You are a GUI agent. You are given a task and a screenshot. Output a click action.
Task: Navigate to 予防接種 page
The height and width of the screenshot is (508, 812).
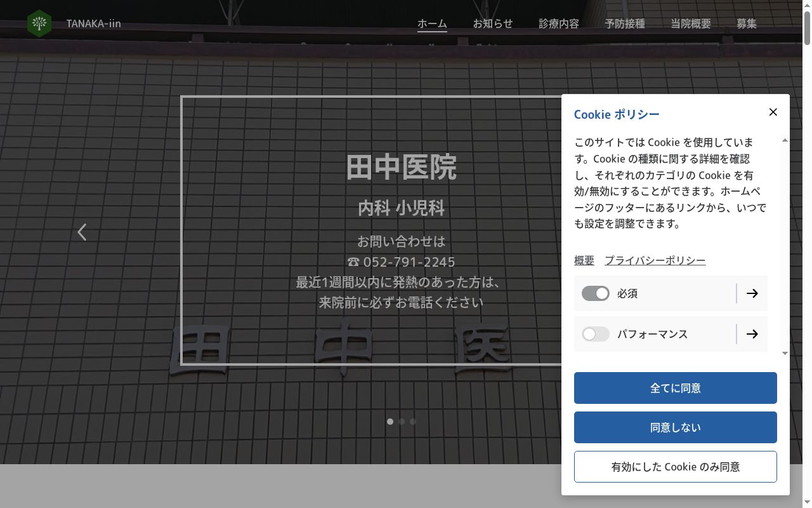pos(625,23)
